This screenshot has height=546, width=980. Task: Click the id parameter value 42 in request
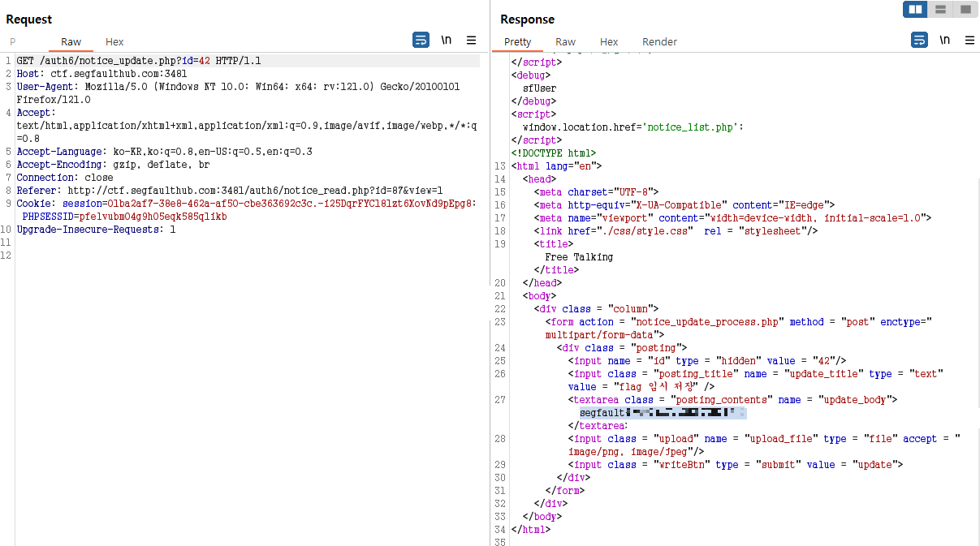205,61
